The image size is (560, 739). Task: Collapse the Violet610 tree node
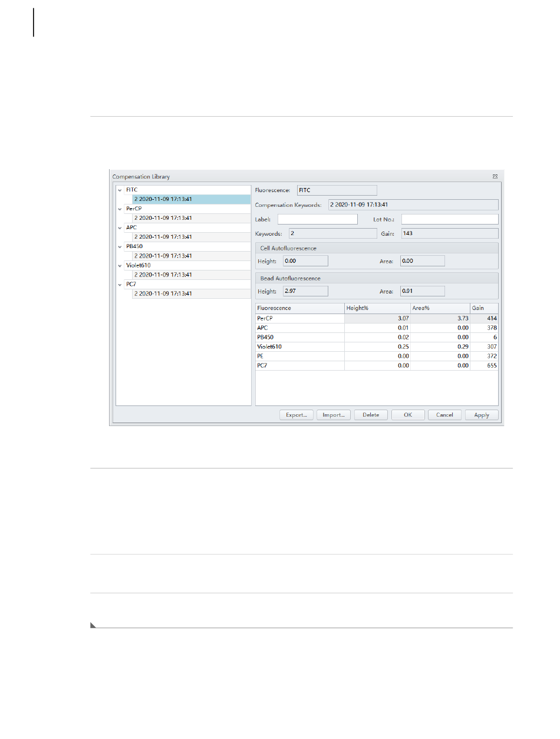120,265
